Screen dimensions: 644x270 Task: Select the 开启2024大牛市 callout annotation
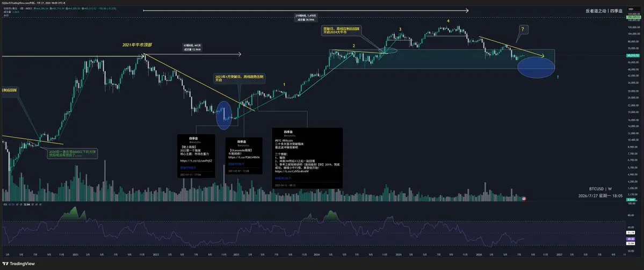341,30
